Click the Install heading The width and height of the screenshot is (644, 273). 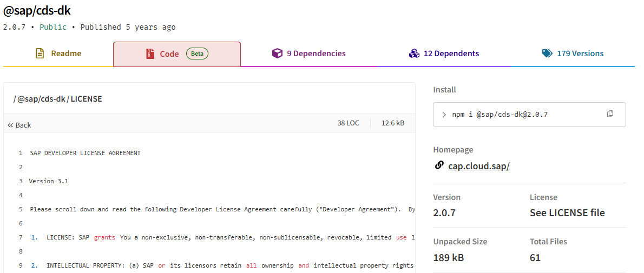point(444,90)
